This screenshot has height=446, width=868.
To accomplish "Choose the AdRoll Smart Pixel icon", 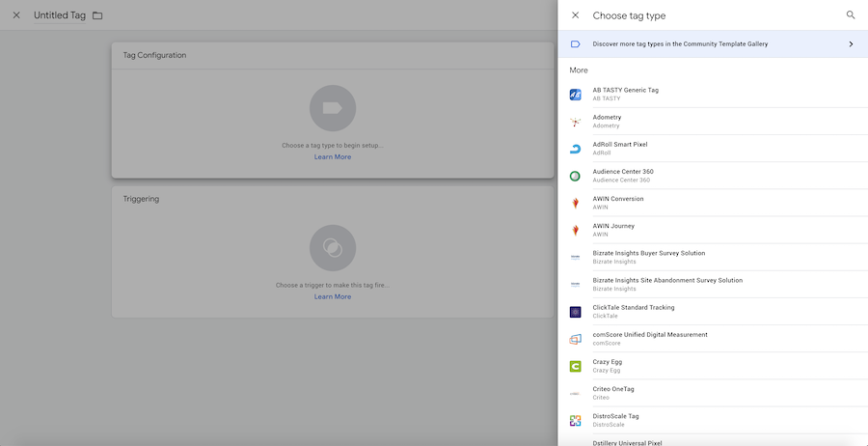I will pyautogui.click(x=575, y=149).
